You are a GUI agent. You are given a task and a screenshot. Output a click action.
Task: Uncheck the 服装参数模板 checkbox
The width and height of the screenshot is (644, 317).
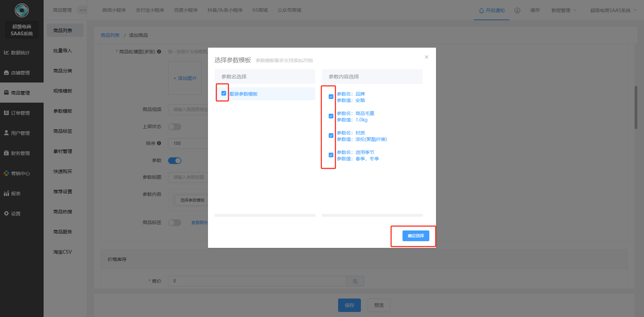click(224, 94)
